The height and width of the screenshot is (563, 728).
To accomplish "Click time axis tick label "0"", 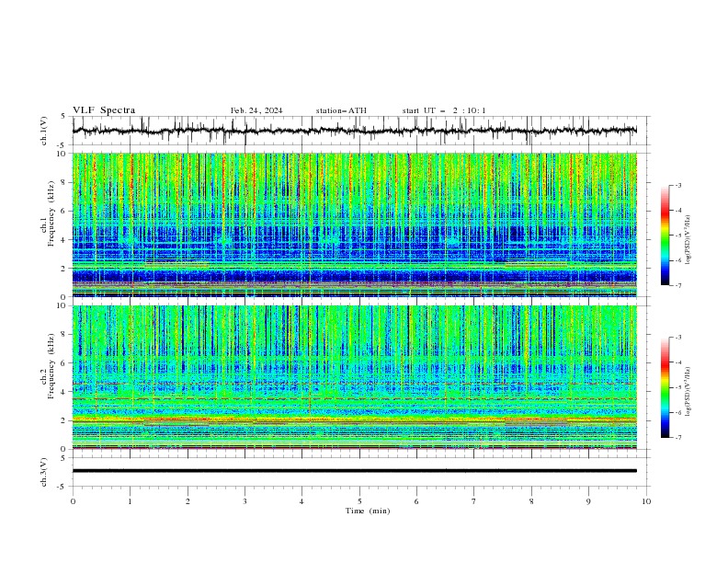I will click(x=73, y=501).
